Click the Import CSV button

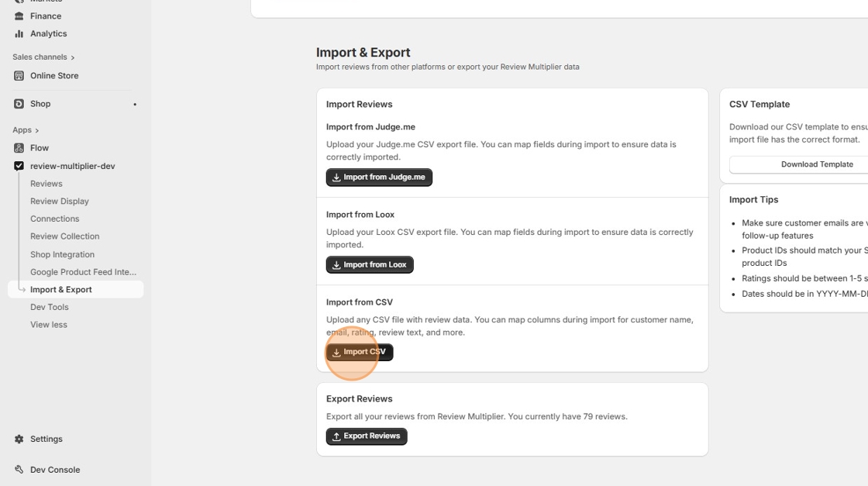click(360, 352)
